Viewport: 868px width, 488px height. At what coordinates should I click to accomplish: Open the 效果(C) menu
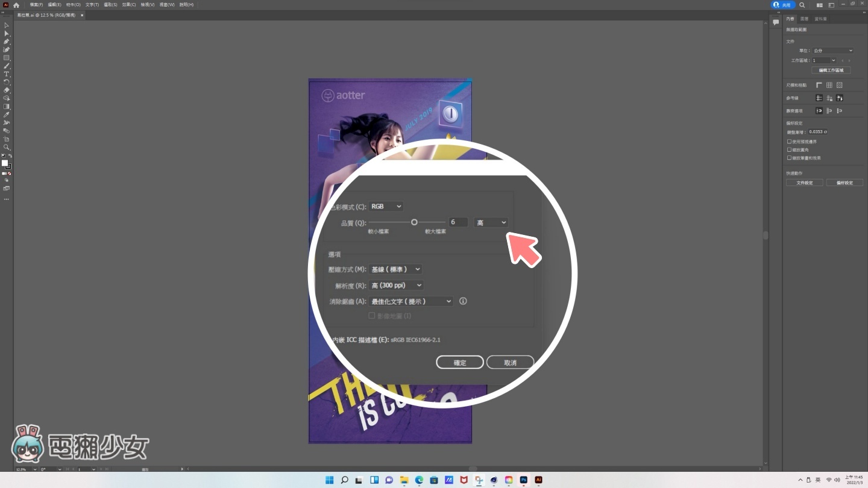click(x=129, y=4)
